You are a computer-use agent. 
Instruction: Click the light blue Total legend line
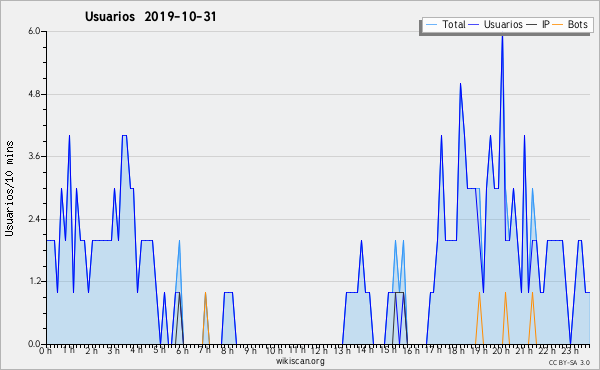click(431, 25)
